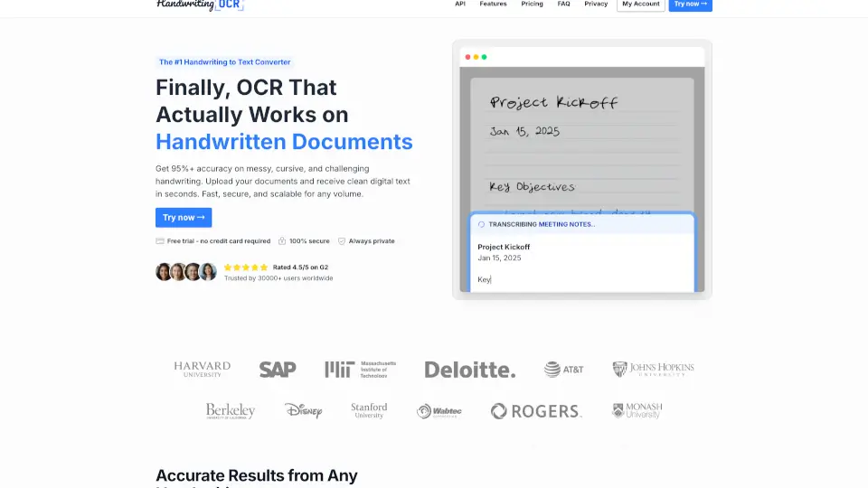Open the Privacy page
This screenshot has width=868, height=488.
pos(596,5)
